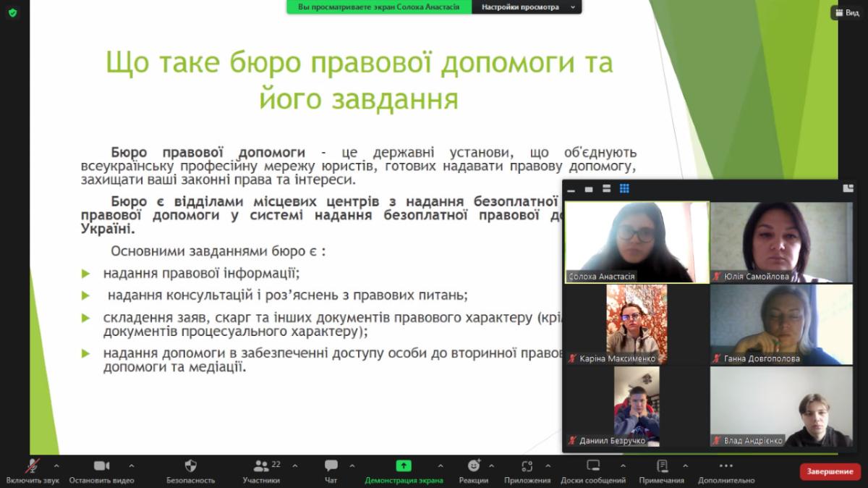Select Юлія Самойлова's video thumbnail
Screen dimensions: 868x488
click(x=781, y=242)
